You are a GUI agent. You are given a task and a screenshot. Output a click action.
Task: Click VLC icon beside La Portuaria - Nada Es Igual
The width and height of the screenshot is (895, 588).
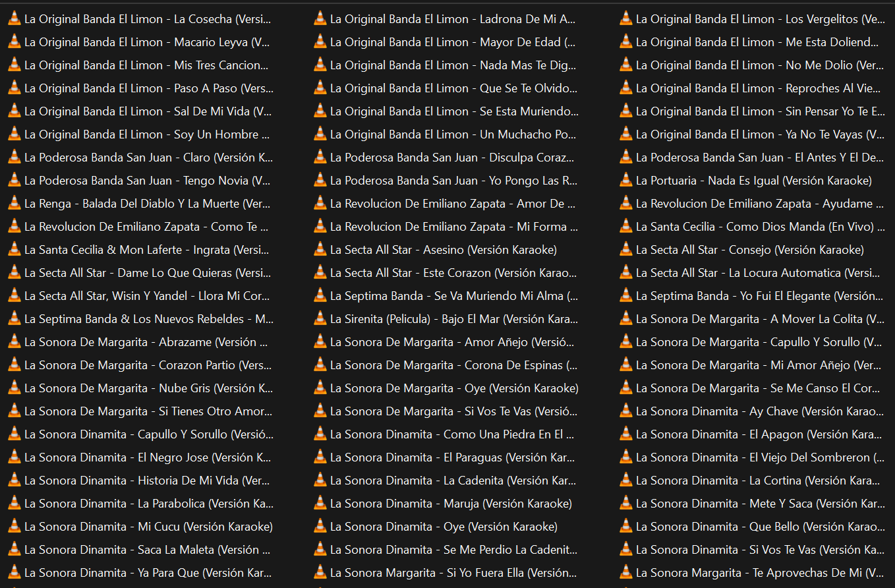coord(625,180)
